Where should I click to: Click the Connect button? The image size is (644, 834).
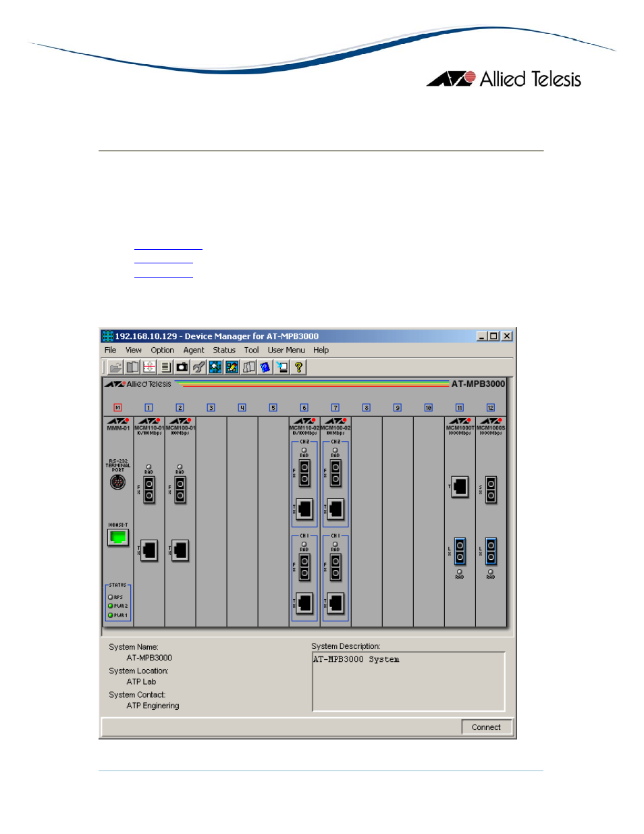point(486,727)
